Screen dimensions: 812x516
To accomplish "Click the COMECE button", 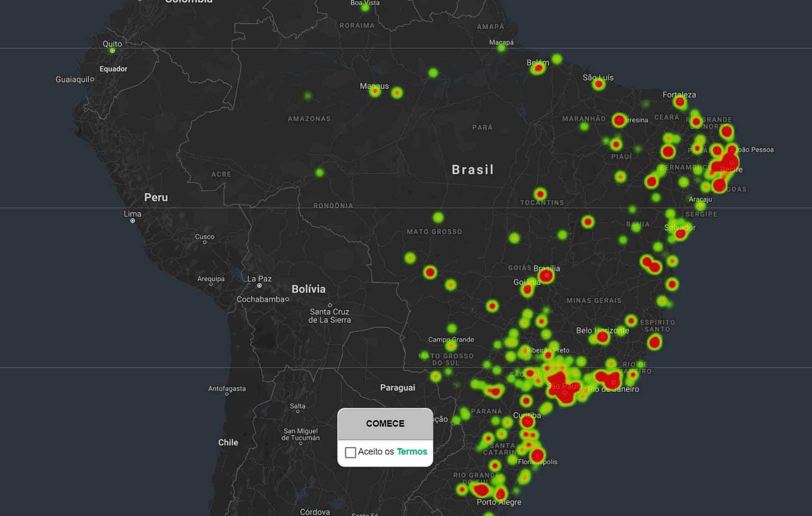I will pos(385,424).
